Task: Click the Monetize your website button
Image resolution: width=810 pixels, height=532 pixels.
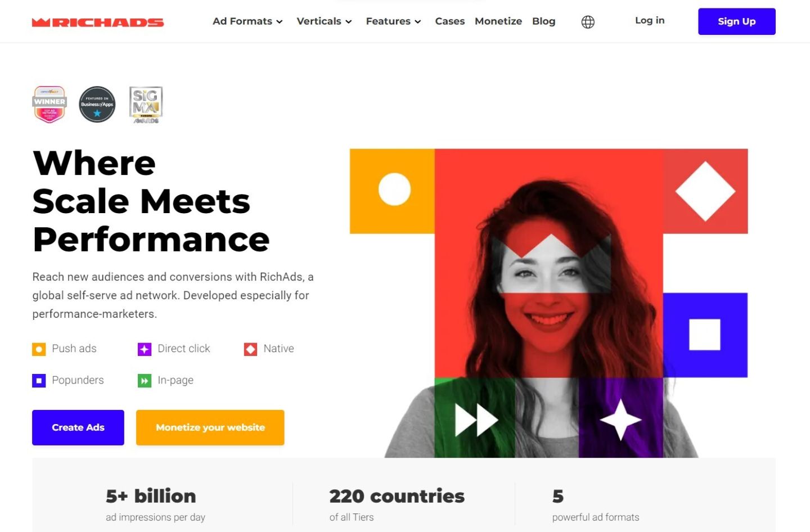Action: point(210,427)
